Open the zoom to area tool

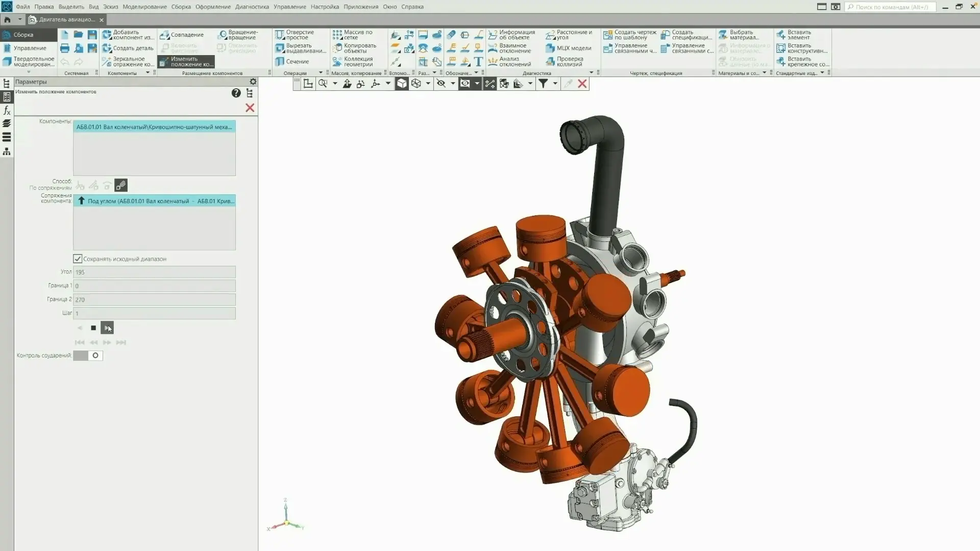(x=323, y=84)
